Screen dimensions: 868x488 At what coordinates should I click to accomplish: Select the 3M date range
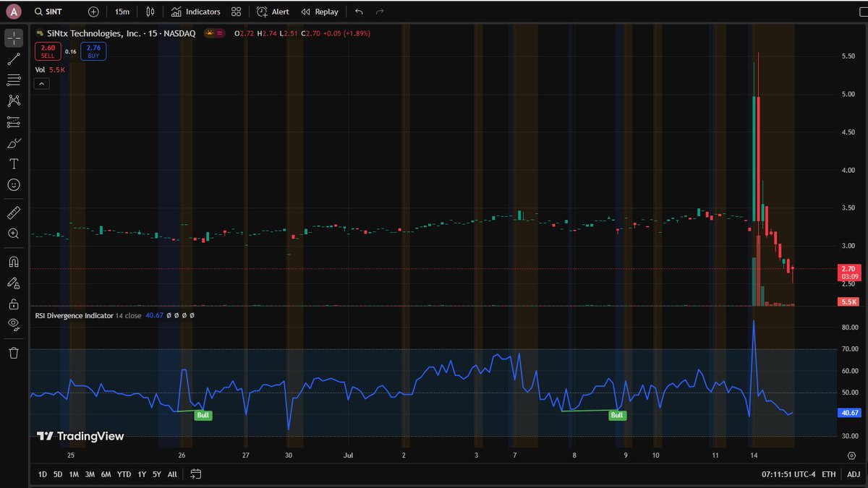[90, 474]
